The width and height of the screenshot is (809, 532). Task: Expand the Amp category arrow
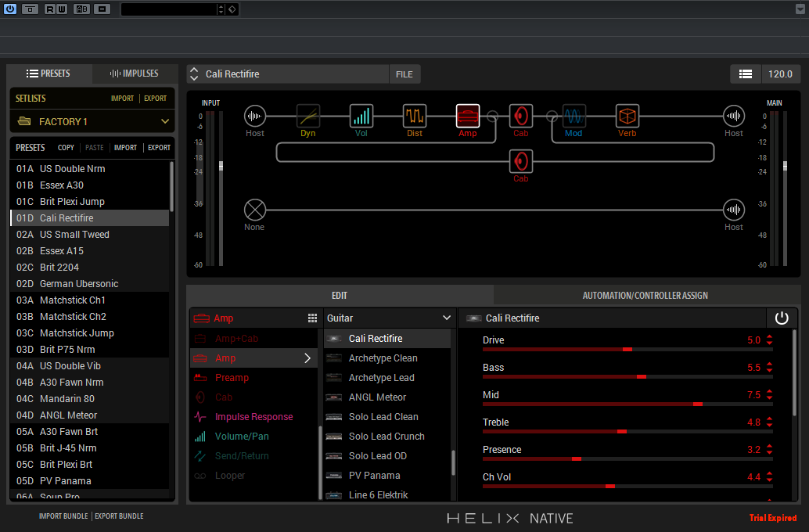click(307, 358)
